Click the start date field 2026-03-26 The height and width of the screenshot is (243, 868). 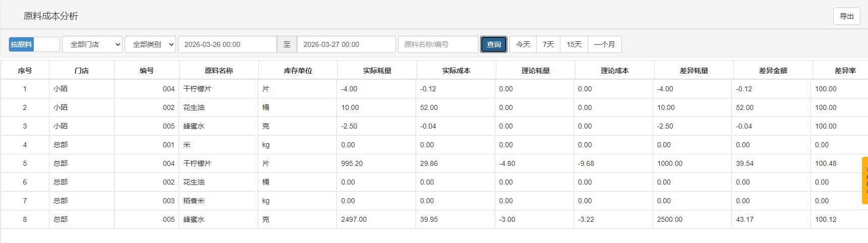point(227,44)
